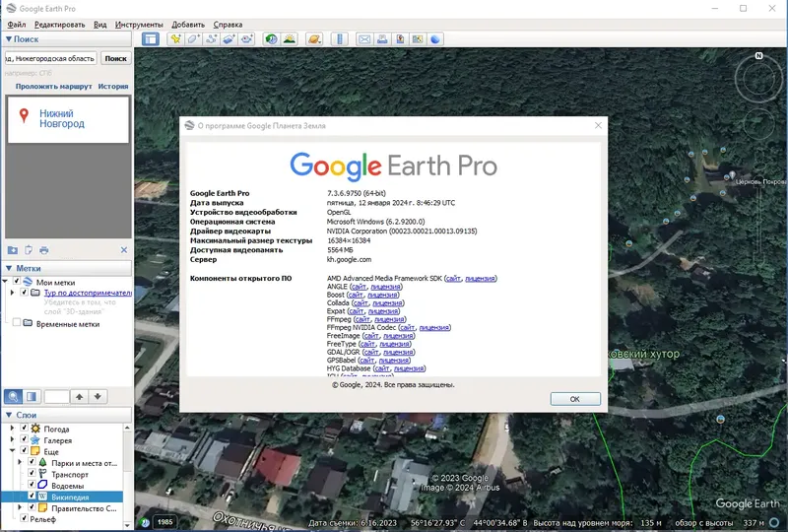Click the small printer icon under search results
This screenshot has height=532, width=788.
coord(44,250)
